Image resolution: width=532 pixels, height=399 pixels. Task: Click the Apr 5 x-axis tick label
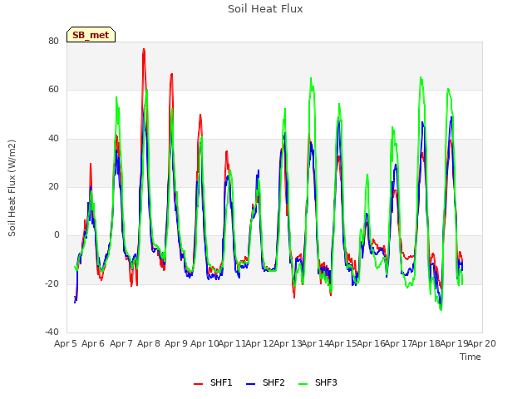pos(66,343)
